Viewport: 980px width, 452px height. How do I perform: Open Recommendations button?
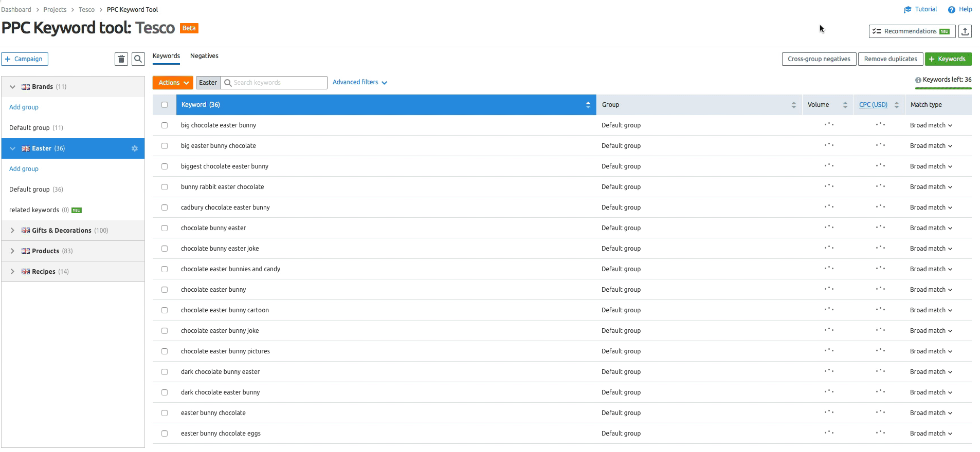pyautogui.click(x=912, y=31)
